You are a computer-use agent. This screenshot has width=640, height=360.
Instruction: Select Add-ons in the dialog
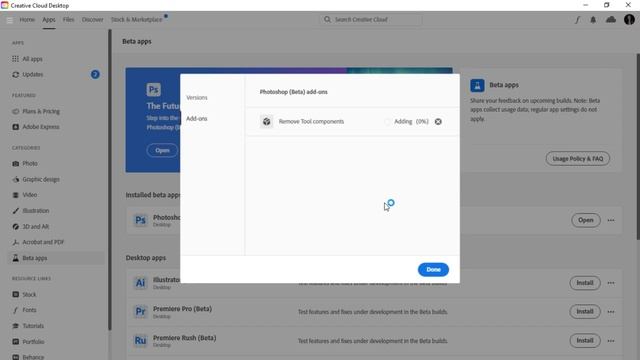click(x=197, y=118)
